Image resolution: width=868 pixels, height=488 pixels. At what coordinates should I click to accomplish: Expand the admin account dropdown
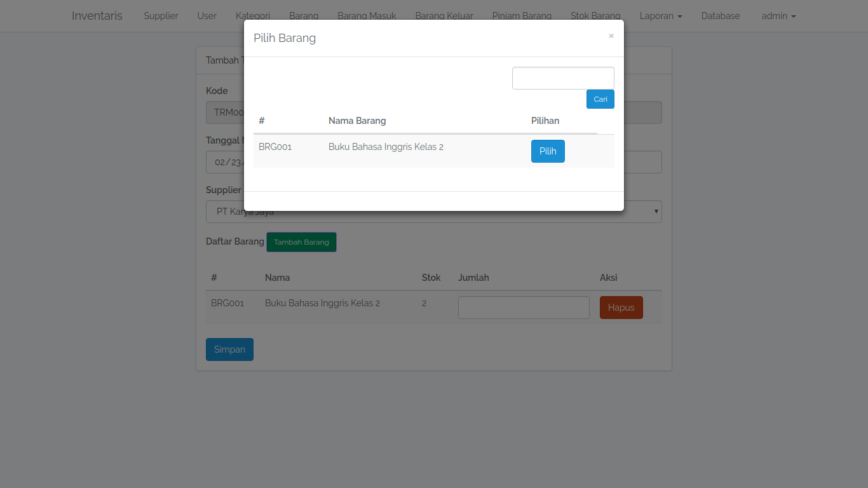(x=779, y=16)
